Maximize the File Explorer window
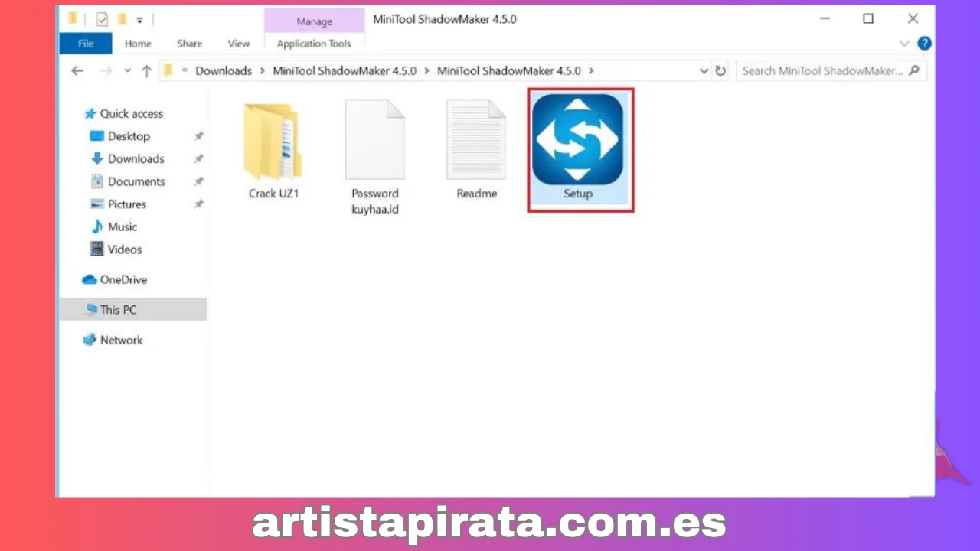 (868, 19)
